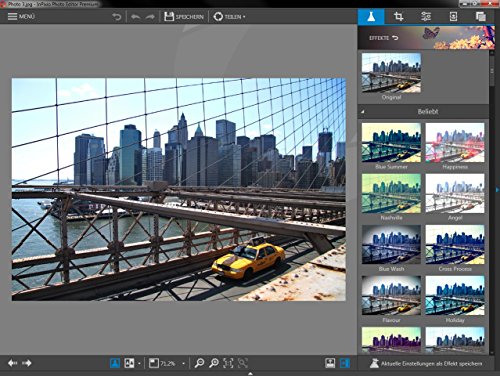Open the Crop tool tab
Viewport: 500px width, 376px height.
pos(398,16)
